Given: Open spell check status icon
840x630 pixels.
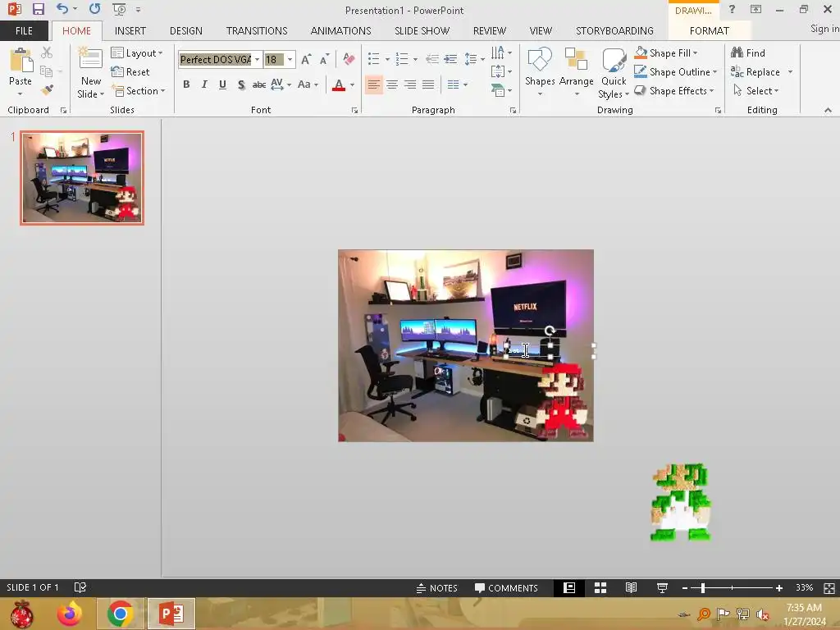Looking at the screenshot, I should pos(80,587).
